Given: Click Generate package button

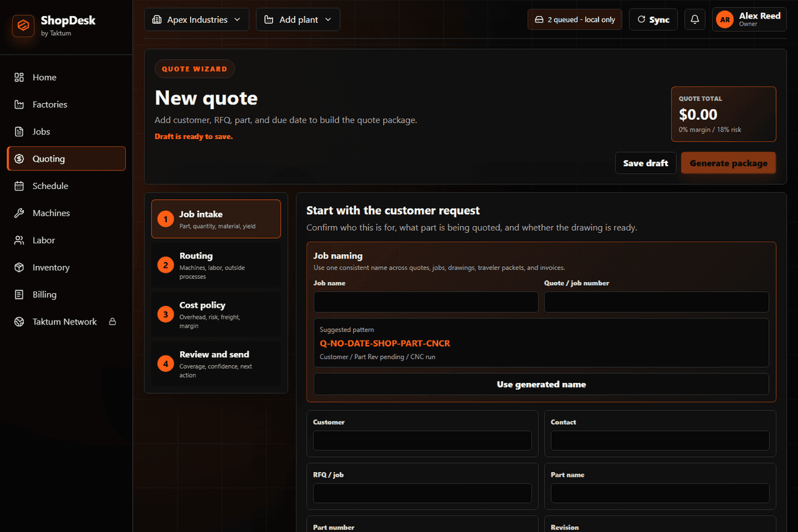Looking at the screenshot, I should click(728, 163).
